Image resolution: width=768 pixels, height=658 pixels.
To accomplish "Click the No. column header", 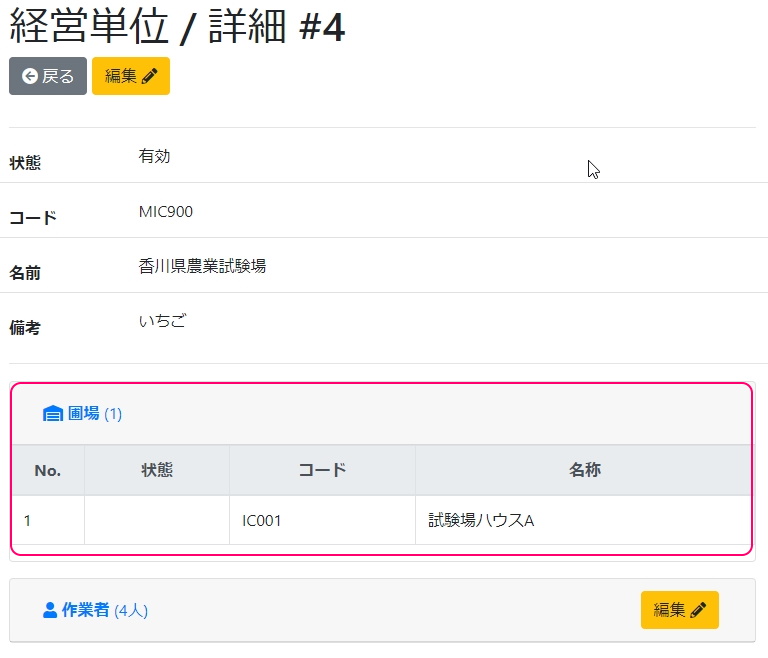I will [x=48, y=470].
